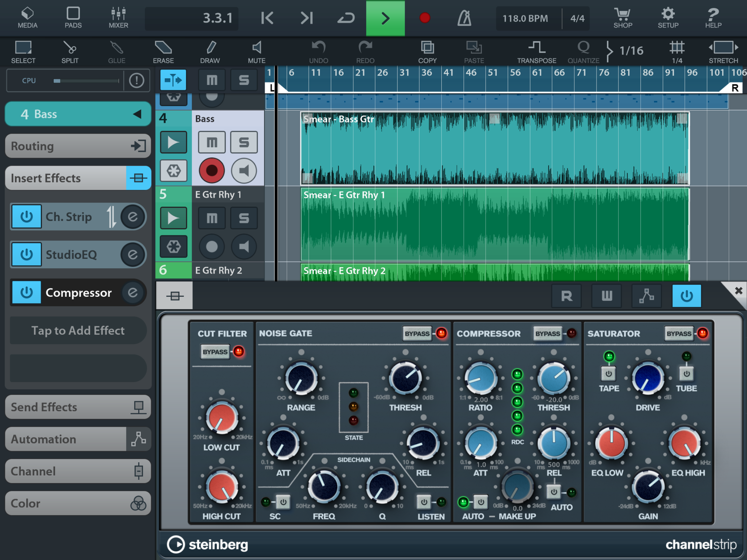This screenshot has height=560, width=747.
Task: Open the Help menu
Action: [x=713, y=18]
